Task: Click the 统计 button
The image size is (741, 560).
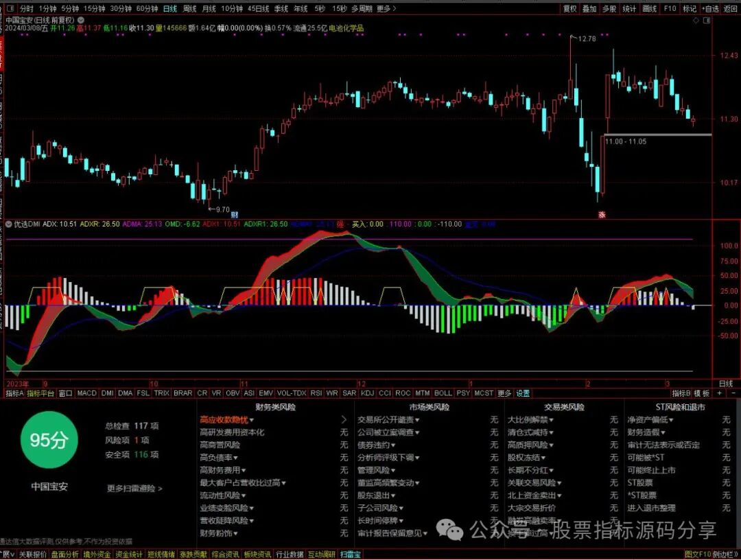Action: pyautogui.click(x=629, y=8)
